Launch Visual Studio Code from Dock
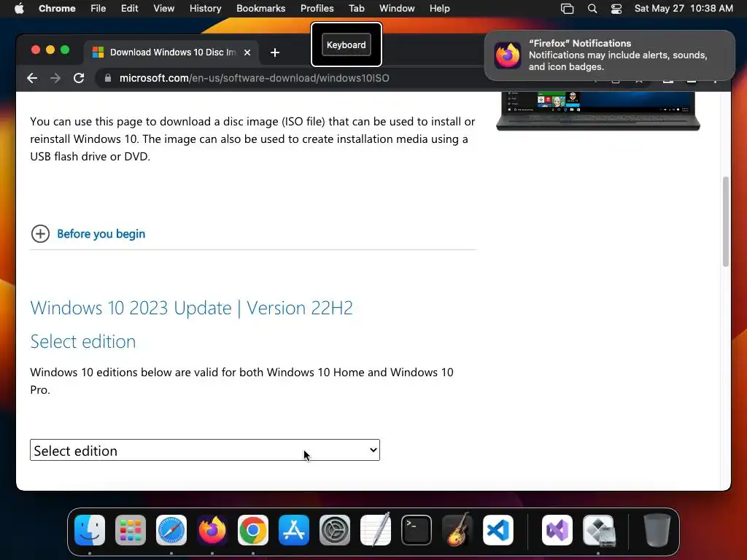 (498, 529)
